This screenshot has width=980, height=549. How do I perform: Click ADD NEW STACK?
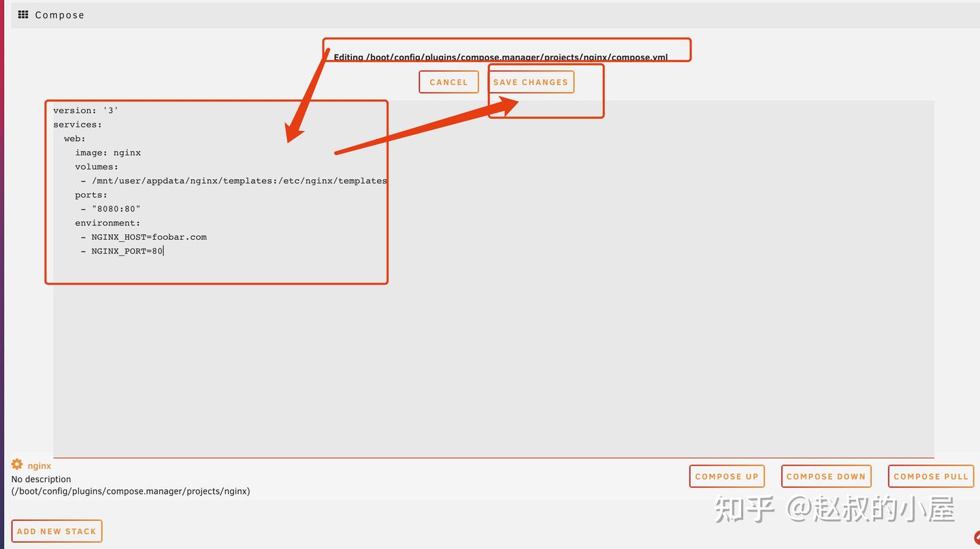click(57, 531)
